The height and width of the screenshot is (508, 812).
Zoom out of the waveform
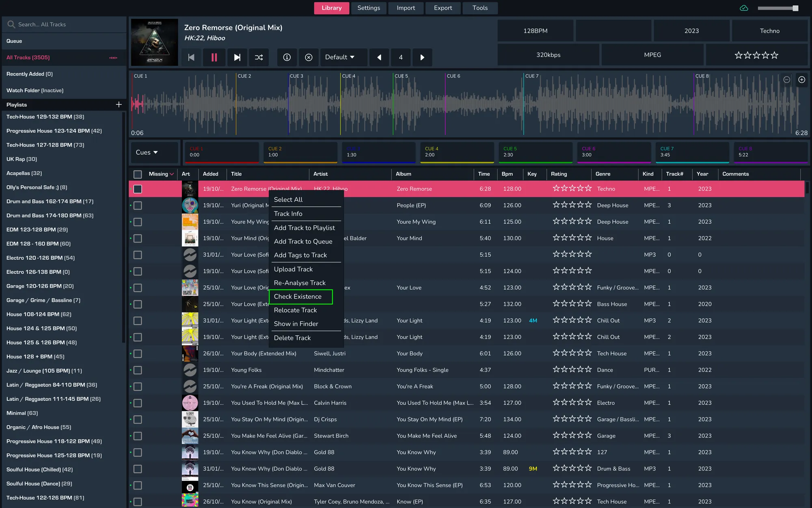[786, 80]
